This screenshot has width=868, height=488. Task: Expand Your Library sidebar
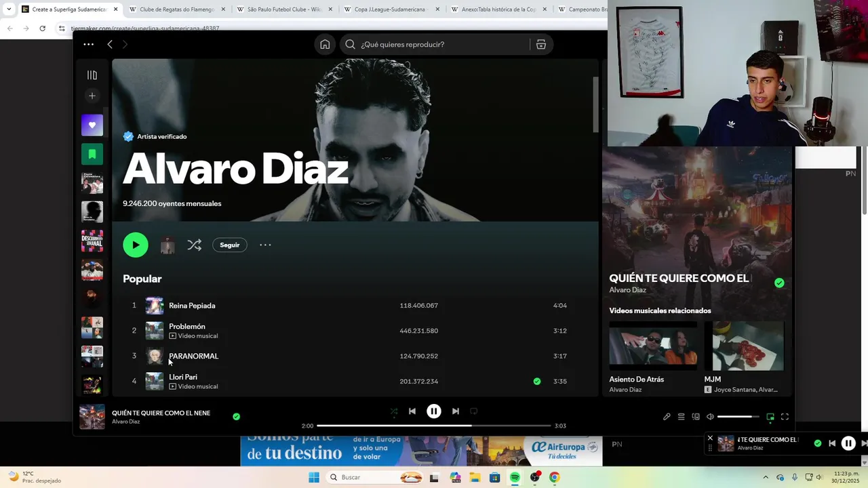92,75
